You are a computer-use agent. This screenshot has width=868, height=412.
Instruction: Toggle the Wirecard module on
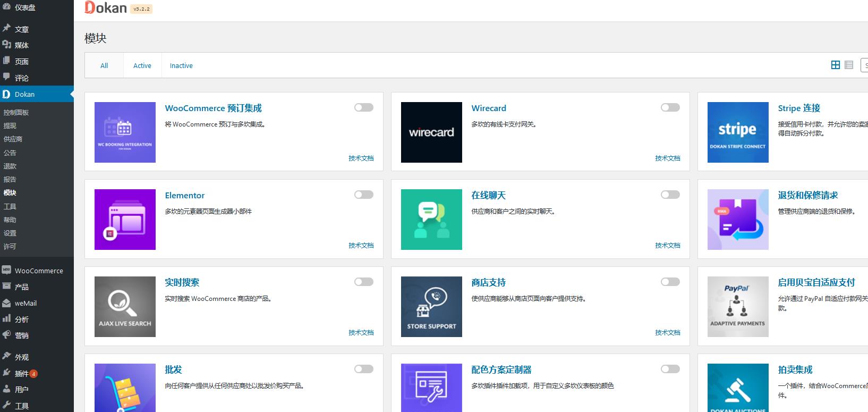coord(670,107)
